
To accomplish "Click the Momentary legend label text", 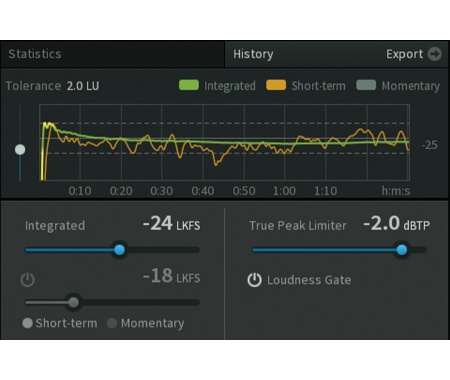I will [411, 86].
